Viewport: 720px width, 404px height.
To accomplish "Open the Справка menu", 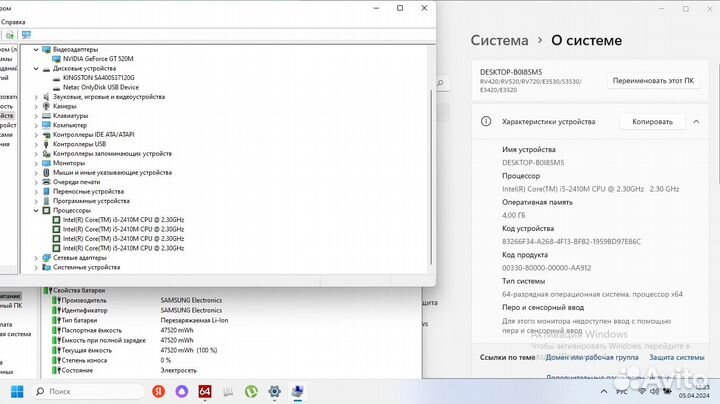I will pos(13,22).
